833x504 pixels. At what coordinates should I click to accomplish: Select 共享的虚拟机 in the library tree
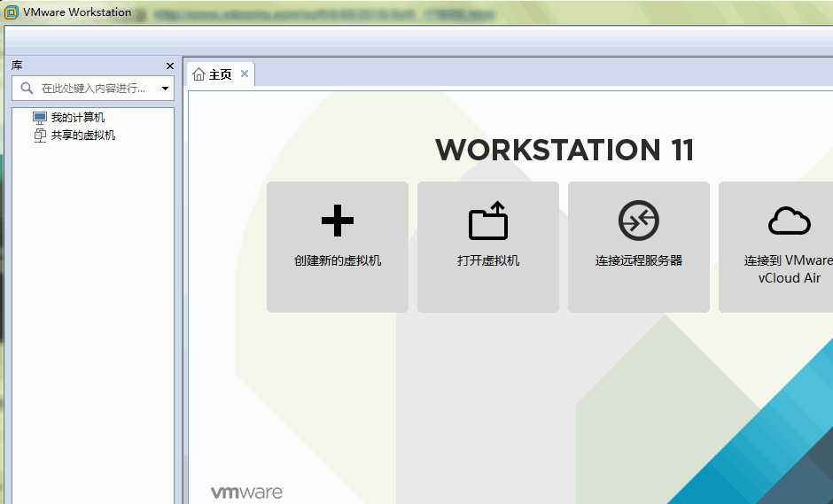tap(83, 136)
